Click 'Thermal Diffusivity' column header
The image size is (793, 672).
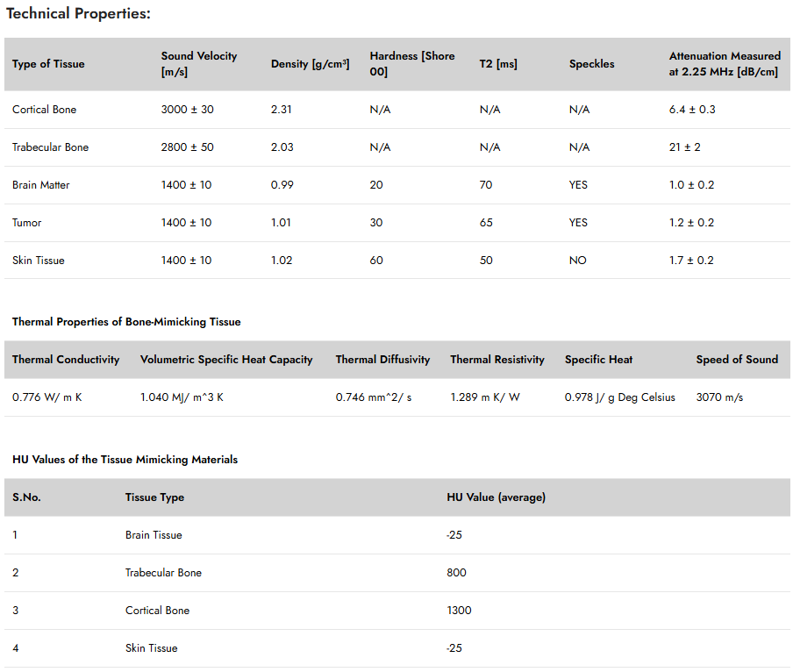(382, 360)
